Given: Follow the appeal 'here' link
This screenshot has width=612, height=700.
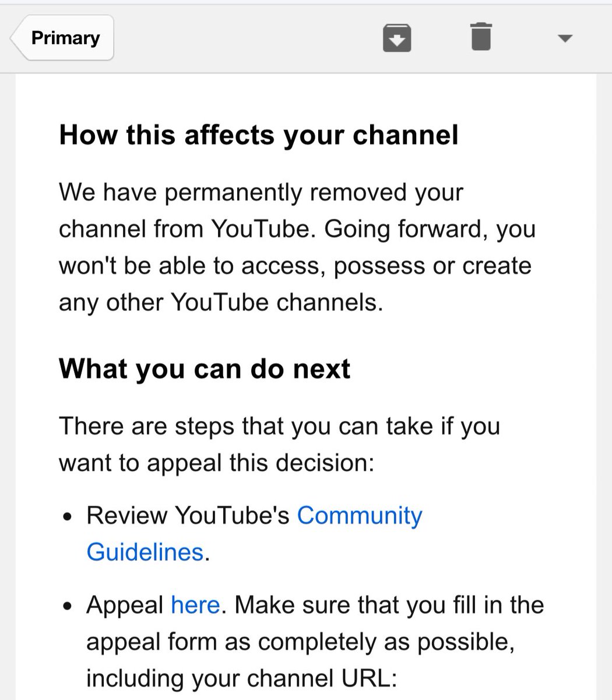Looking at the screenshot, I should pos(195,605).
